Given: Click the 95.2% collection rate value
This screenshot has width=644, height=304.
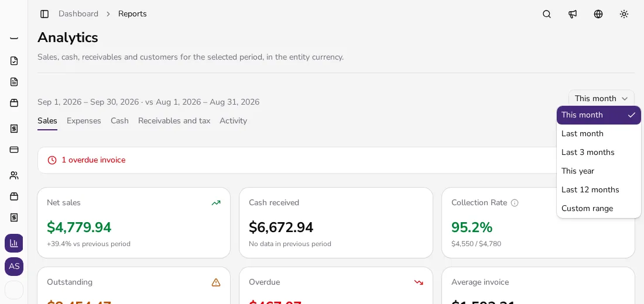Looking at the screenshot, I should point(472,227).
